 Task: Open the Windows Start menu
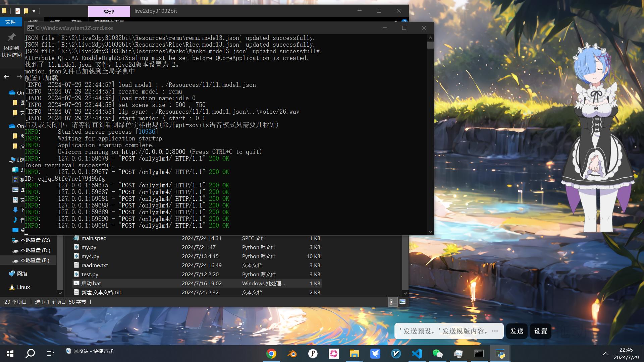point(10,354)
